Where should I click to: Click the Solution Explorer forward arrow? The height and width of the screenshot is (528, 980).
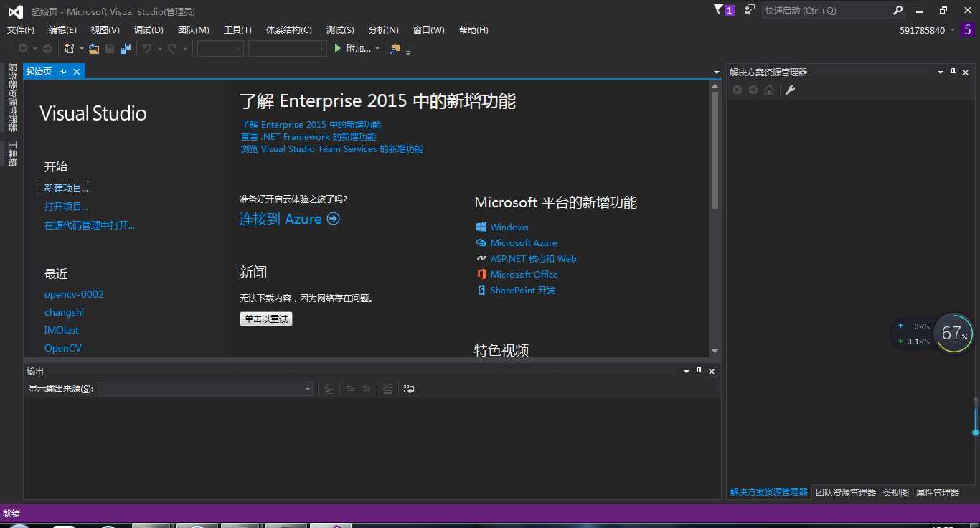tap(753, 90)
